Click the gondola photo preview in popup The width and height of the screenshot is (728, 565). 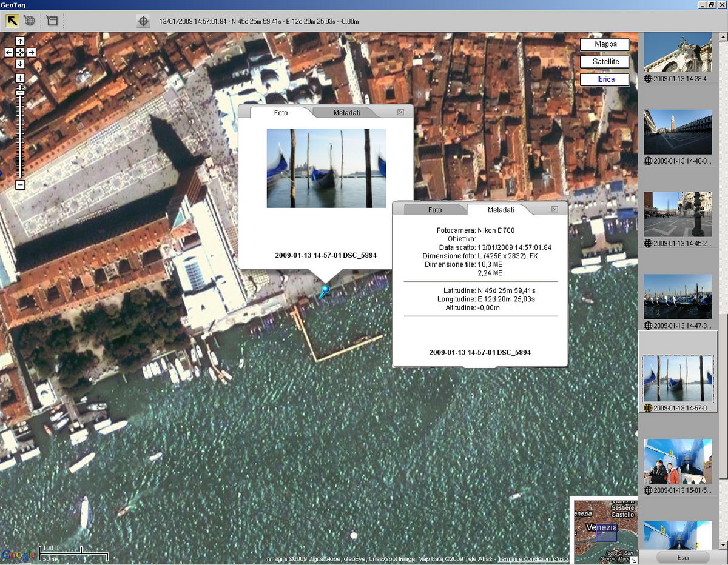pyautogui.click(x=326, y=168)
